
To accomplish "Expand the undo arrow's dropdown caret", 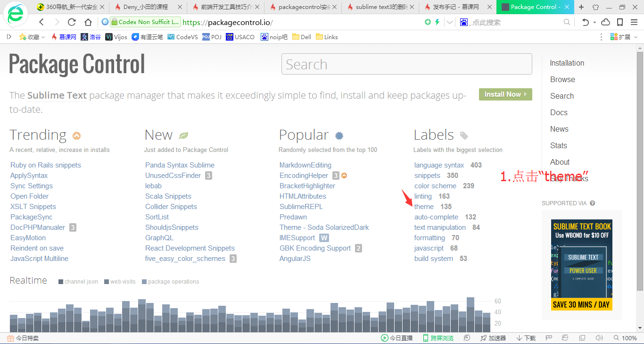I will click(x=594, y=22).
